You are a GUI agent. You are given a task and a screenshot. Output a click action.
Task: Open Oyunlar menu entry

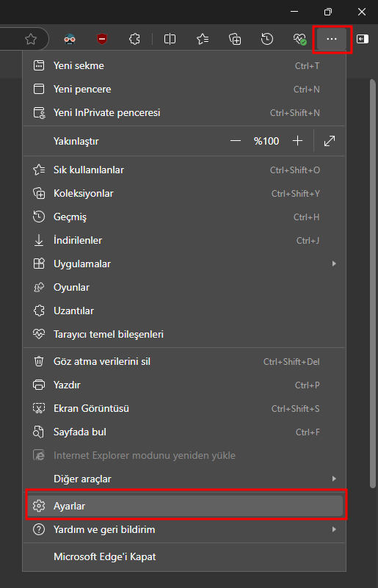tap(183, 287)
